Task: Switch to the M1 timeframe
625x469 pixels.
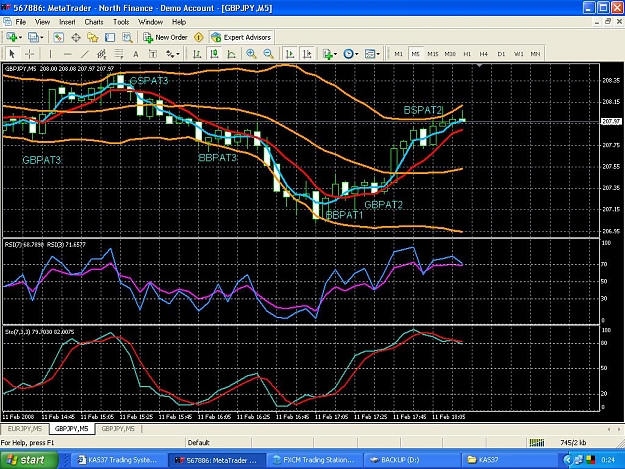Action: coord(398,54)
